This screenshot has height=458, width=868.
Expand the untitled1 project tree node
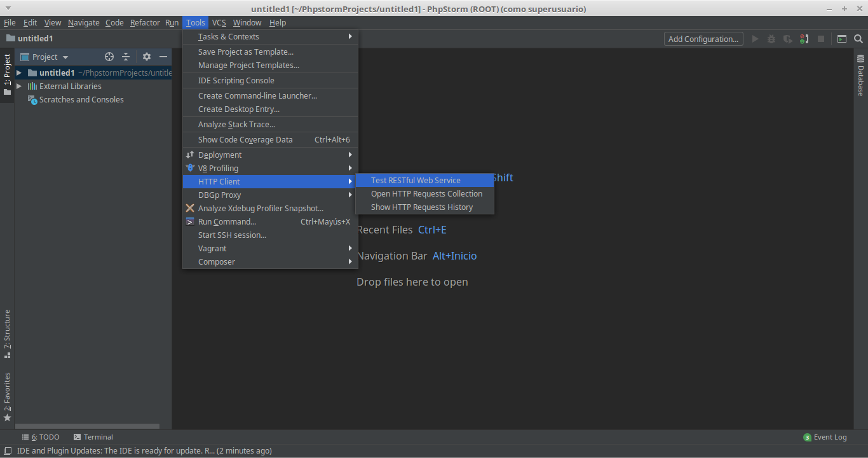(x=19, y=73)
